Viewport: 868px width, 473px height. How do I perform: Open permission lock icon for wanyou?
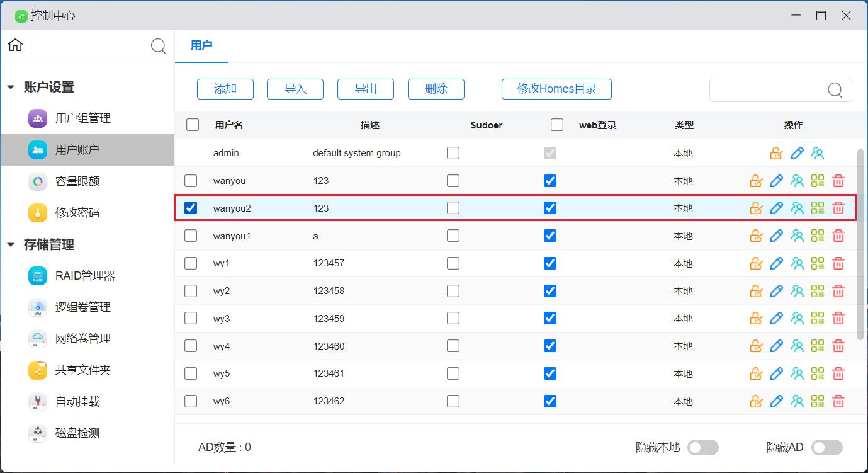click(x=756, y=181)
